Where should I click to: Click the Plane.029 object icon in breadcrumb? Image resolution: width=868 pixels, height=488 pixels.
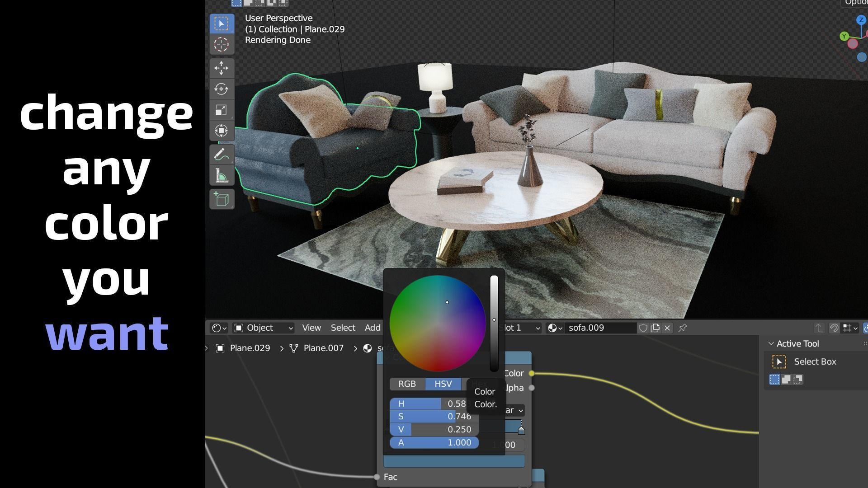(220, 348)
